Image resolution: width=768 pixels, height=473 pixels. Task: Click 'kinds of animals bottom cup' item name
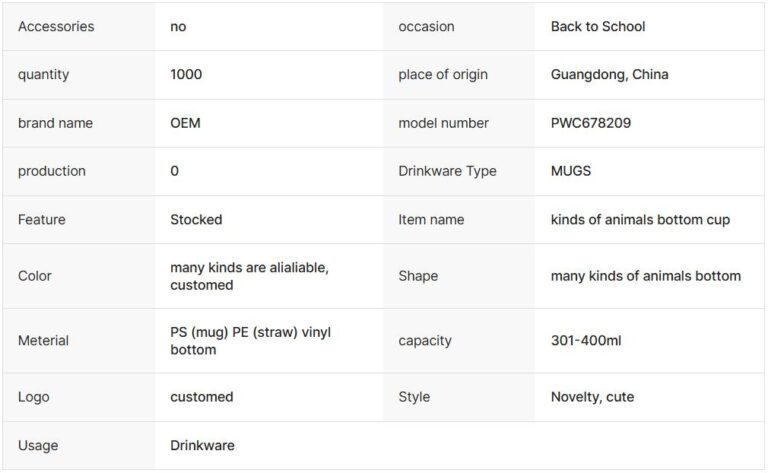(640, 219)
